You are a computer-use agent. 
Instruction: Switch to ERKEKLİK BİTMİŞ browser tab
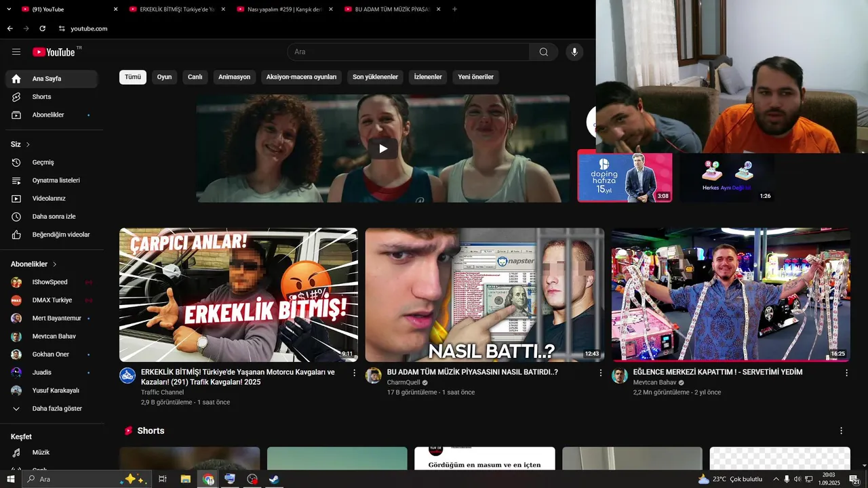[x=176, y=9]
